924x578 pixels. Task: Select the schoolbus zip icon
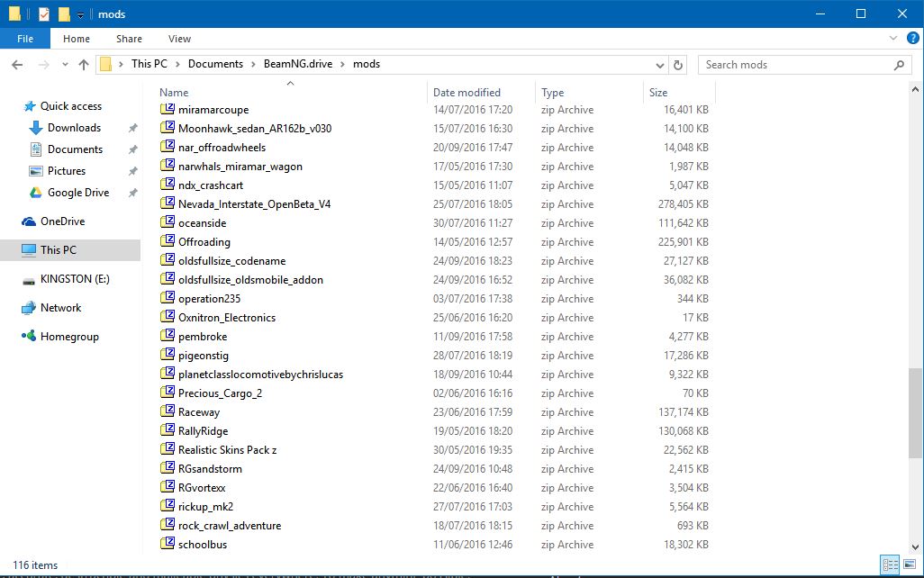click(168, 543)
